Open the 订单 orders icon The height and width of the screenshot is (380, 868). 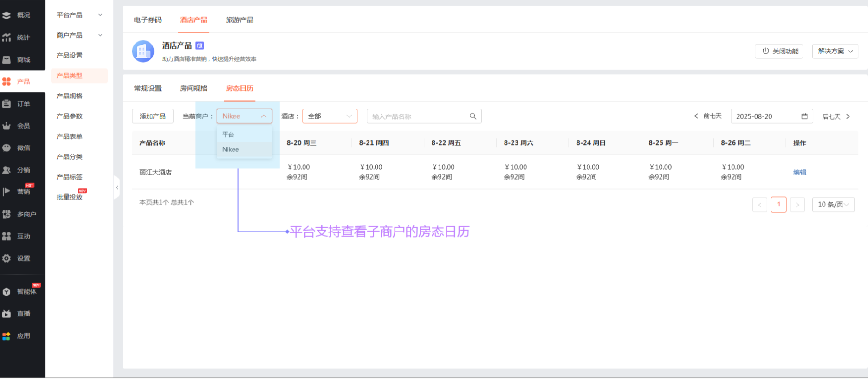tap(6, 104)
